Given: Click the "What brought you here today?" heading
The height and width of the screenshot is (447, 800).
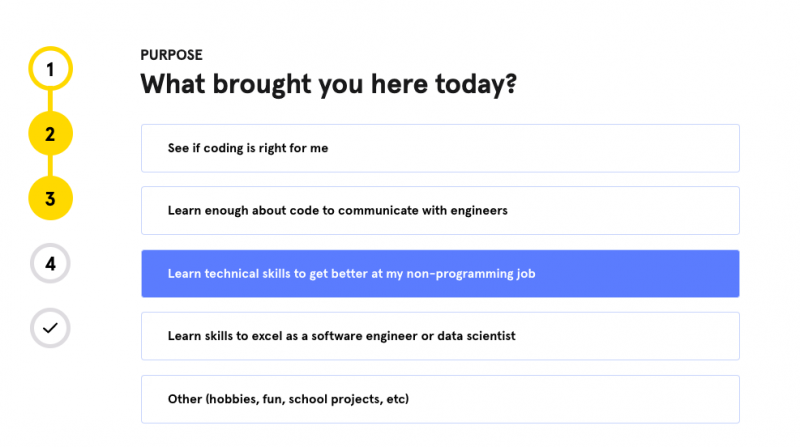Looking at the screenshot, I should point(329,84).
